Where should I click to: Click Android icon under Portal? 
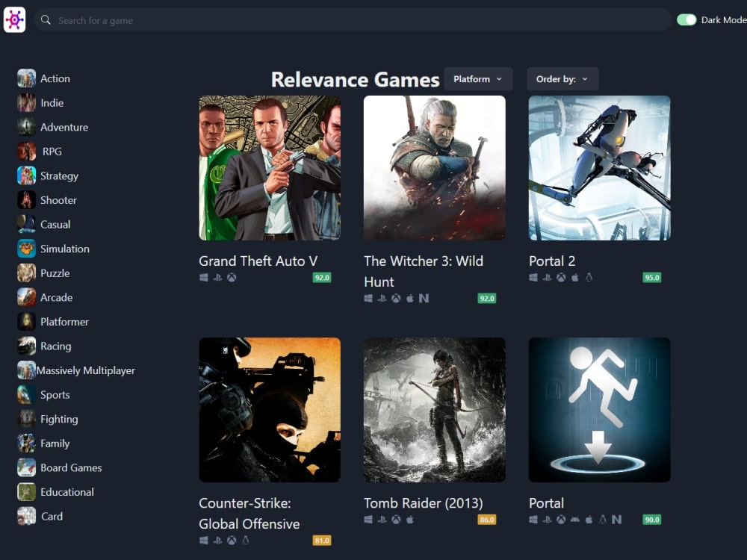click(x=575, y=520)
